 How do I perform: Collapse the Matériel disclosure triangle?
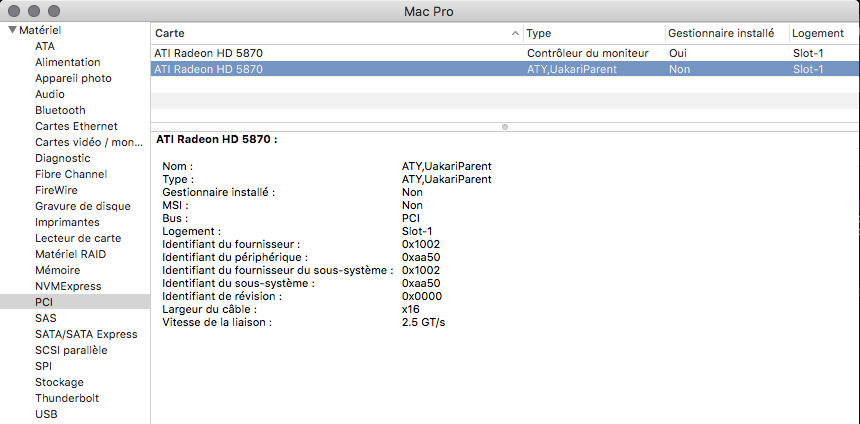pos(11,30)
